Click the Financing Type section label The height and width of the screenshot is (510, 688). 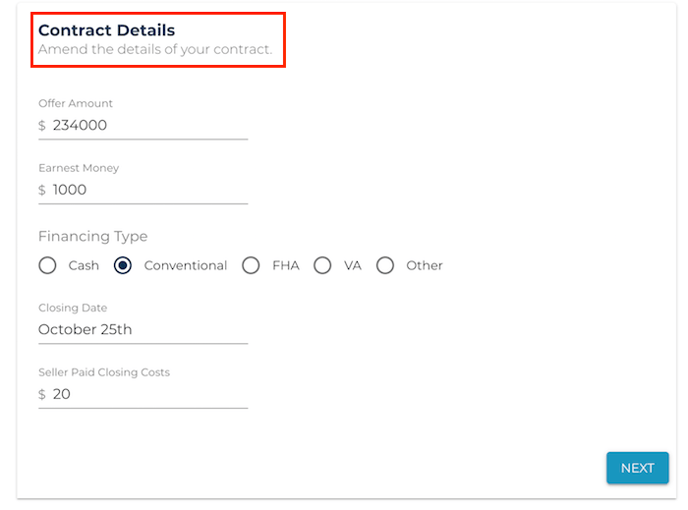click(x=93, y=236)
